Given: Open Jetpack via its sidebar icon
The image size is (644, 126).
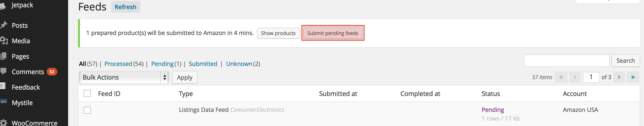Looking at the screenshot, I should [x=3, y=5].
